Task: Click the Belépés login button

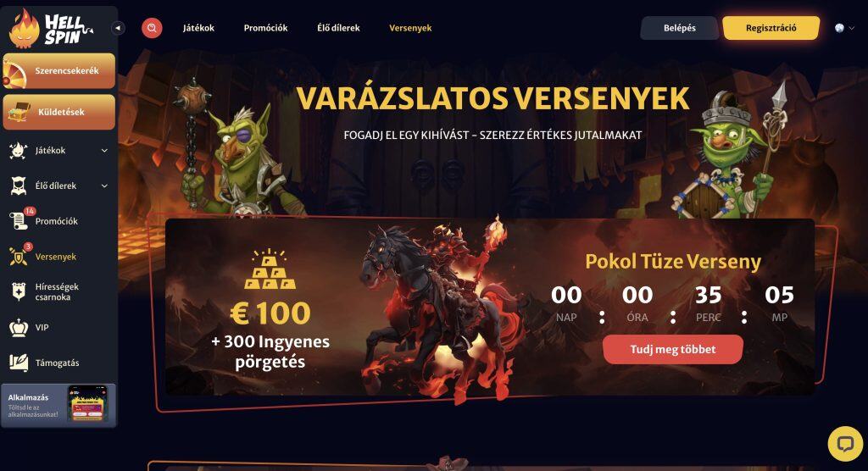Action: tap(680, 28)
